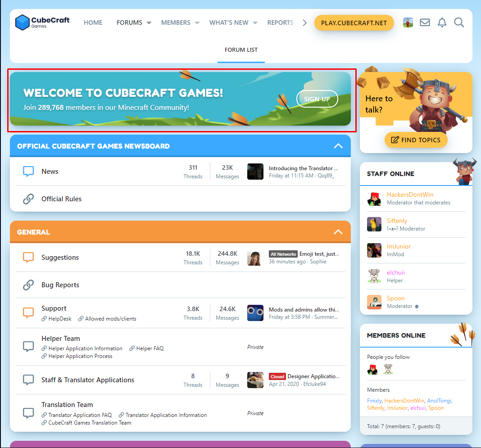Screen dimensions: 481x448
Task: Select the Forum List tab
Action: (241, 50)
